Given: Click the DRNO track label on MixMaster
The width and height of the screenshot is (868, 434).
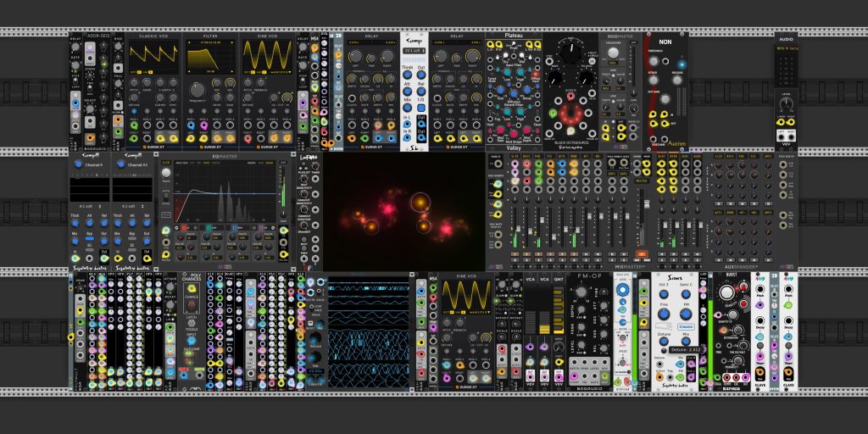Looking at the screenshot, I should pyautogui.click(x=574, y=157).
